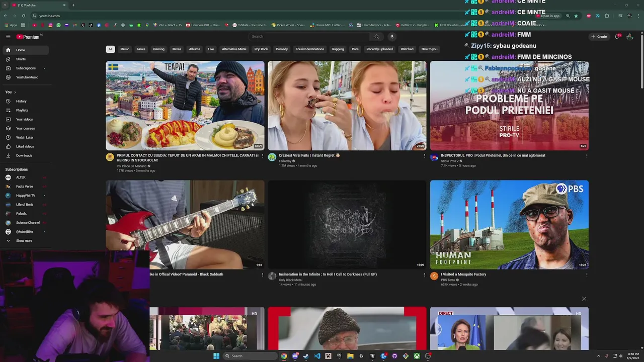This screenshot has height=362, width=644.
Task: Expand the You section chevron
Action: (15, 93)
